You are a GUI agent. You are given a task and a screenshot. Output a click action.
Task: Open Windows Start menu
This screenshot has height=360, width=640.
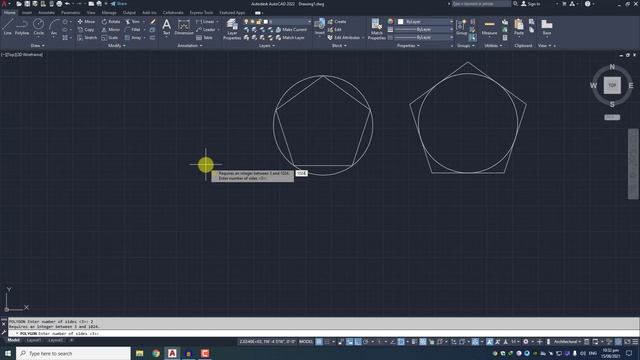click(7, 353)
